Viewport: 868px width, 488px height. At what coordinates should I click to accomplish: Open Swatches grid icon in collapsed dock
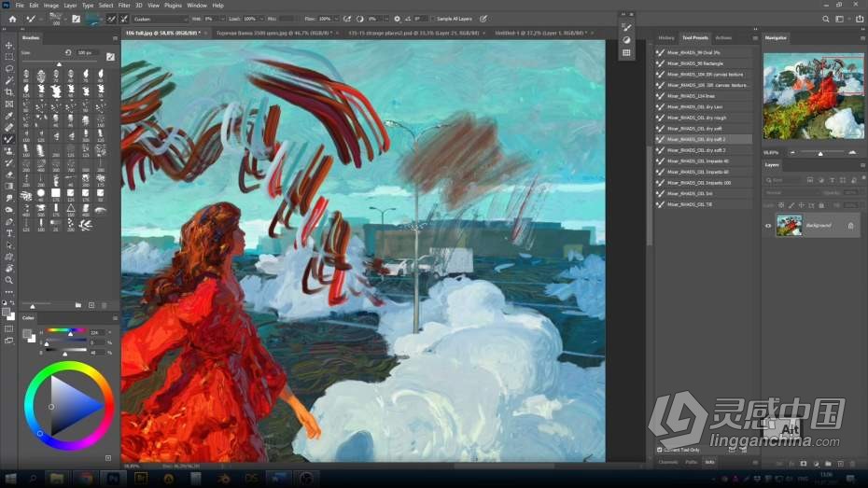(626, 52)
